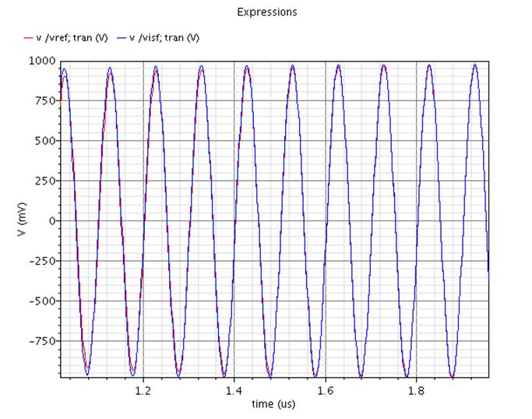Click the blue visf legend line

pos(122,38)
